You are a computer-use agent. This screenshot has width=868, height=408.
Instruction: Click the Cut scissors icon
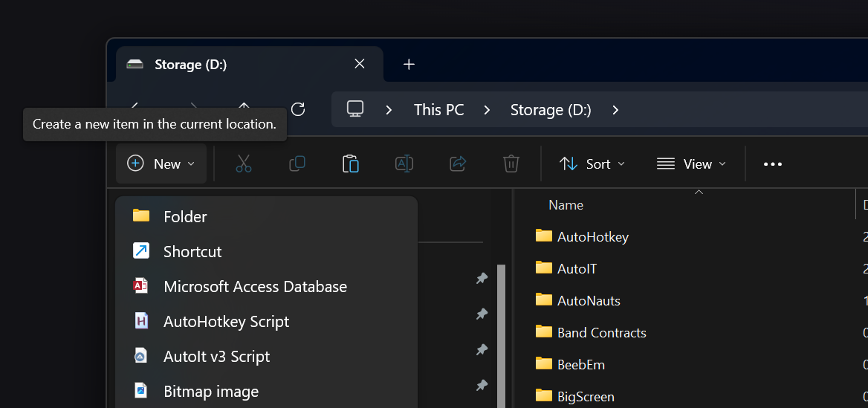244,163
